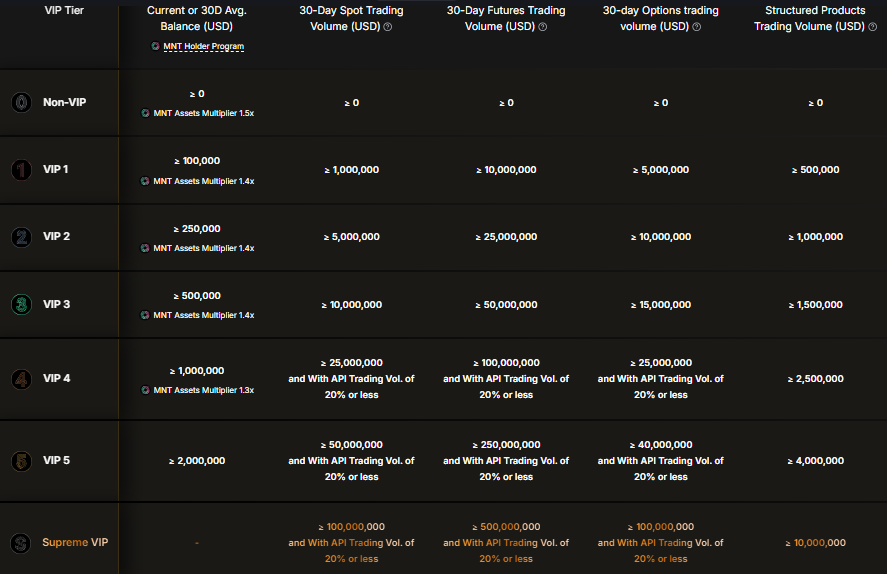This screenshot has height=574, width=887.
Task: Click VIP 1 spot volume ≥ 1,000,000
Action: coord(351,170)
